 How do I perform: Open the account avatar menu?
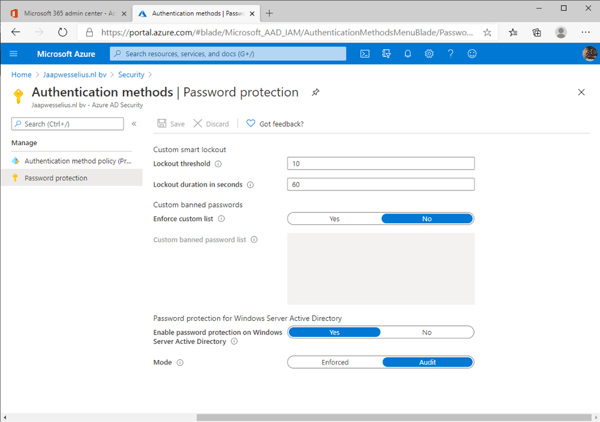[590, 54]
